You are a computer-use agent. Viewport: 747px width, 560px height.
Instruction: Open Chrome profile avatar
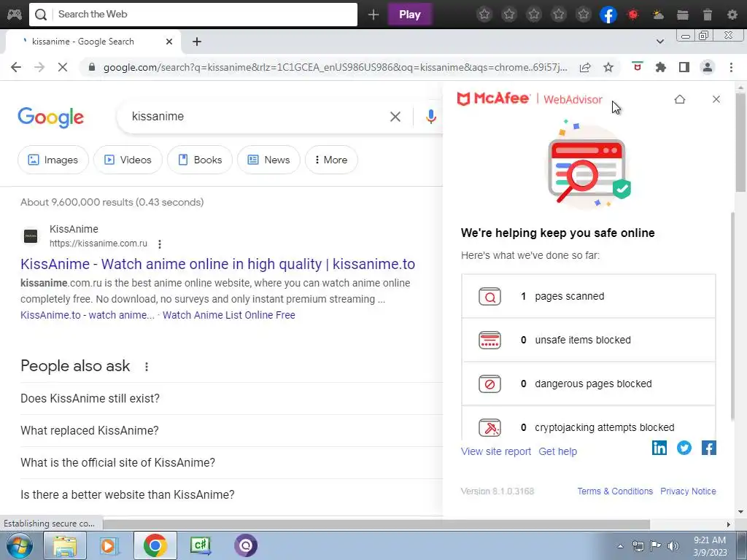(708, 67)
